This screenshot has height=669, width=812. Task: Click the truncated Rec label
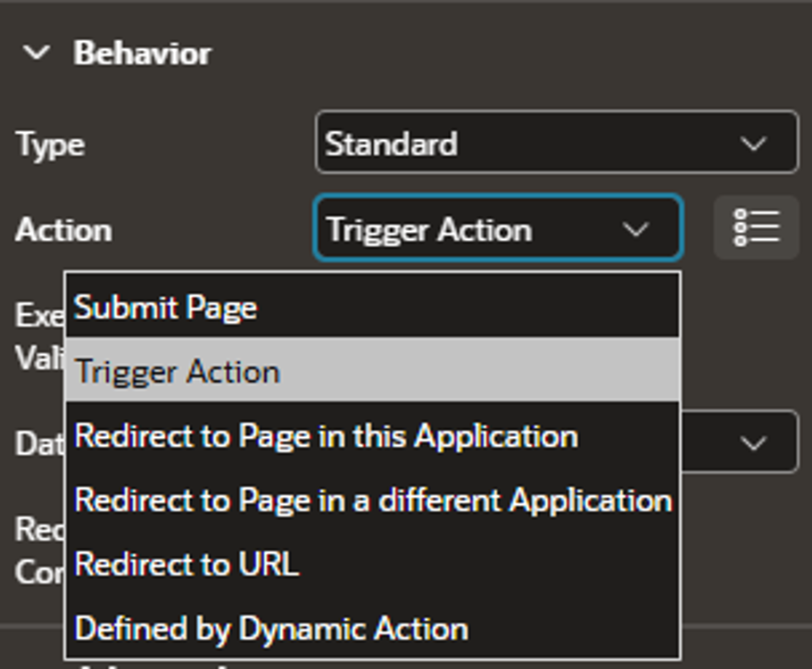39,529
